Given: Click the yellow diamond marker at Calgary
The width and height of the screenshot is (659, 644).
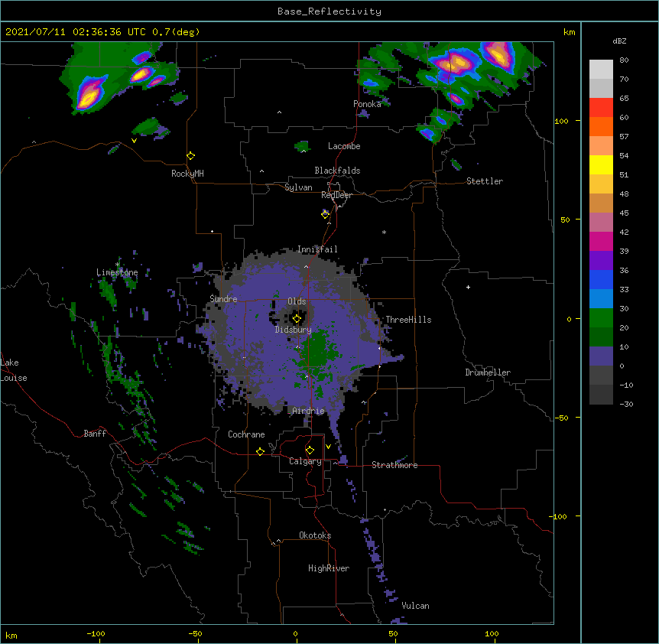Looking at the screenshot, I should click(310, 450).
